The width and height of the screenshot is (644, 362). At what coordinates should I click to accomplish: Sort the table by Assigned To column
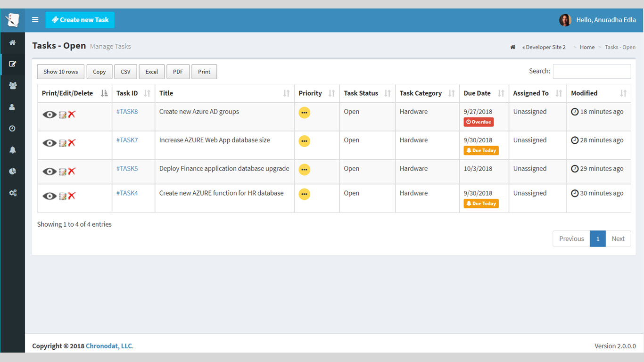pyautogui.click(x=538, y=93)
